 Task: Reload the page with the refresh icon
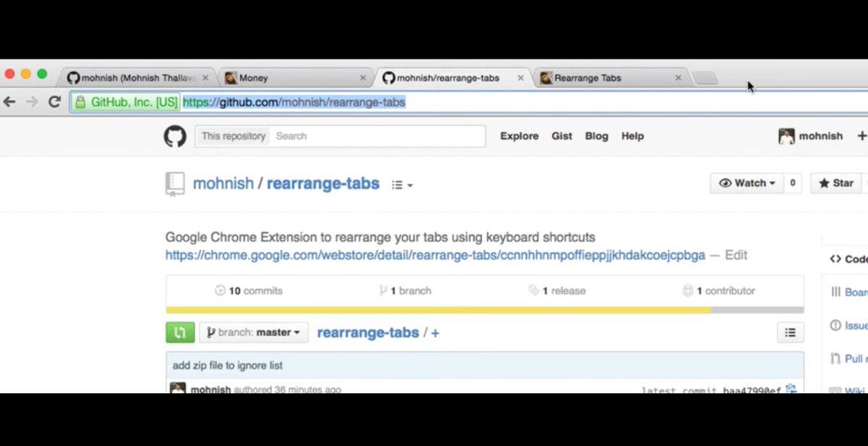pos(54,102)
